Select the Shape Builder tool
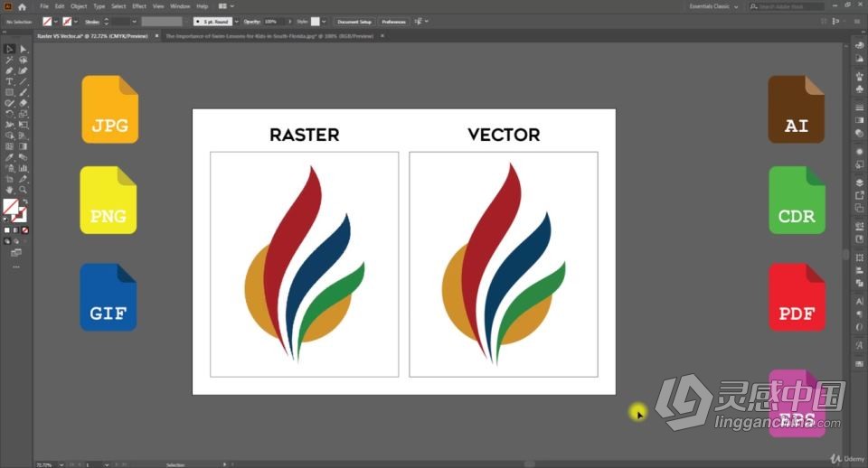 click(9, 136)
